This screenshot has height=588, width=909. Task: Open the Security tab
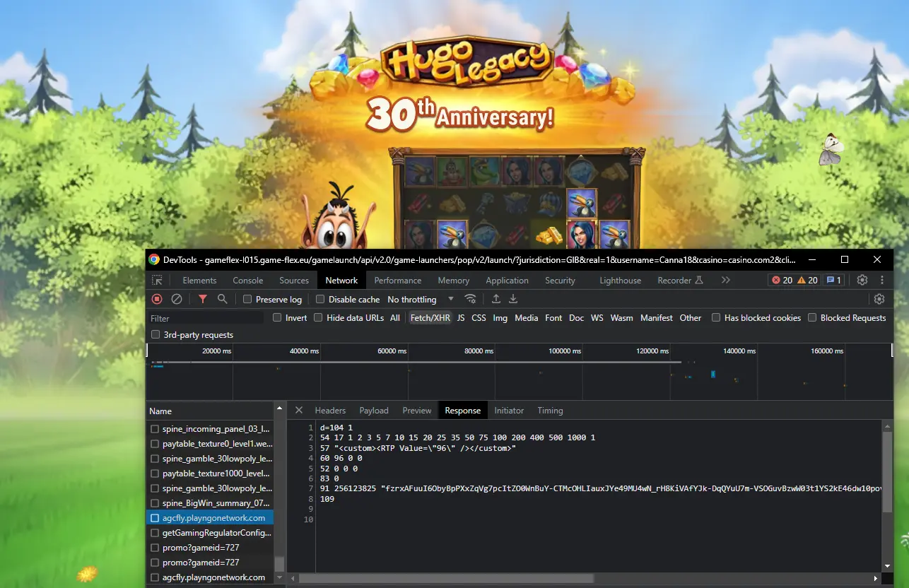tap(561, 281)
